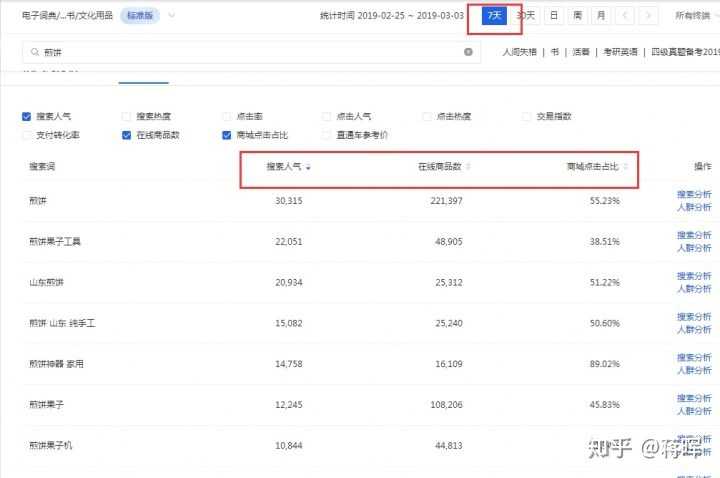Tick the 支付转化率 checkbox
Screen dimensions: 720x478
[26, 135]
